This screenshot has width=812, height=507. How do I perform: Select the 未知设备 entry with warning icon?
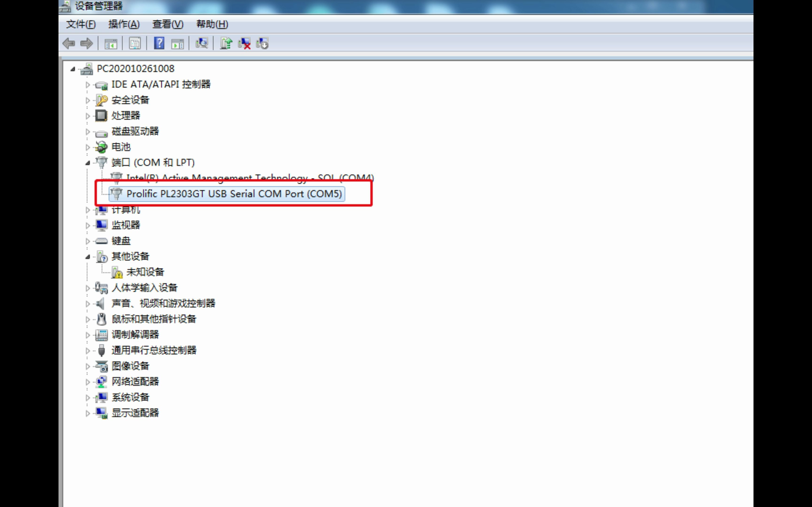click(x=145, y=272)
